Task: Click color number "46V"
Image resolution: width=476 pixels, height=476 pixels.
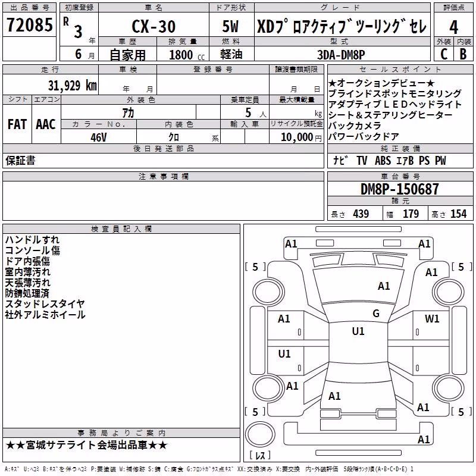Action: [99, 137]
